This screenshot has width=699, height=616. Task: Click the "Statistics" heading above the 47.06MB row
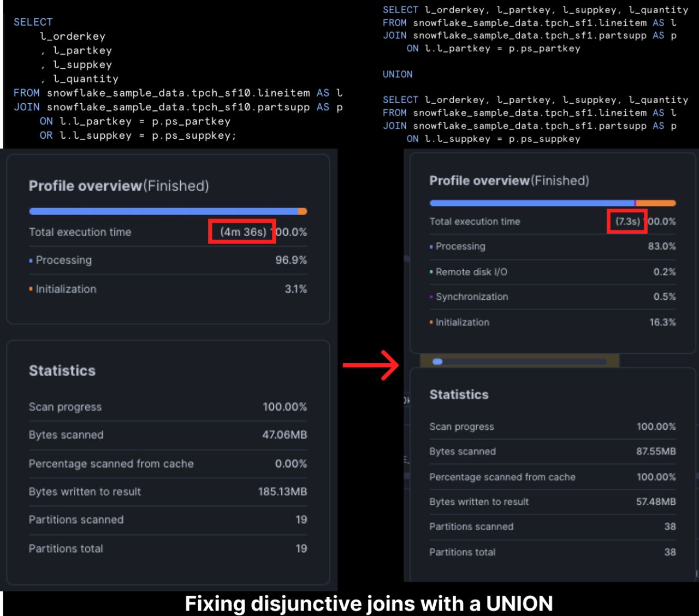click(x=62, y=371)
